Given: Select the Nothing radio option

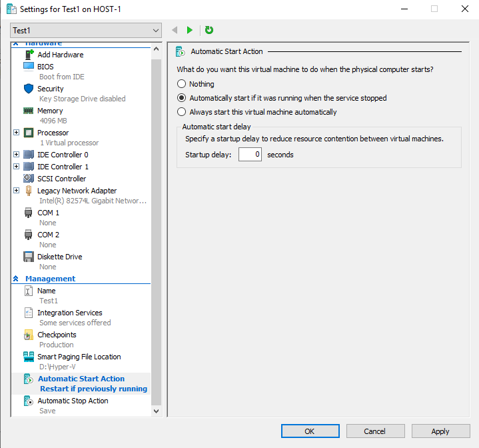Looking at the screenshot, I should click(x=181, y=84).
